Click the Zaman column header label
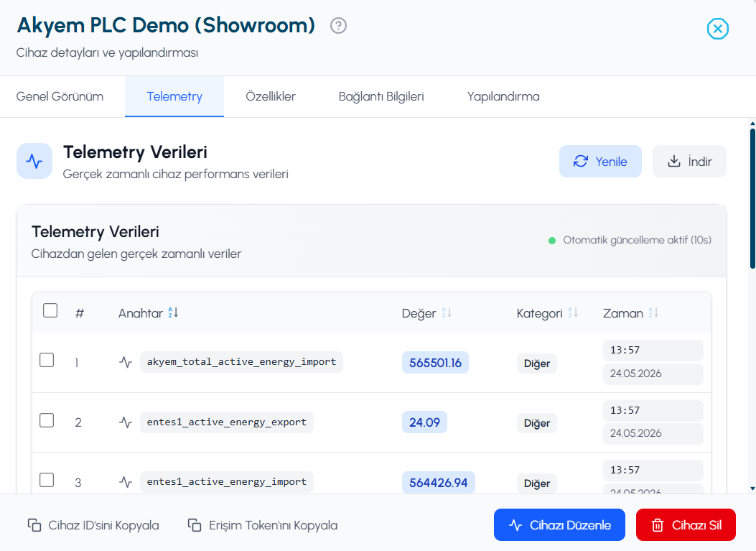756x551 pixels. [x=623, y=314]
